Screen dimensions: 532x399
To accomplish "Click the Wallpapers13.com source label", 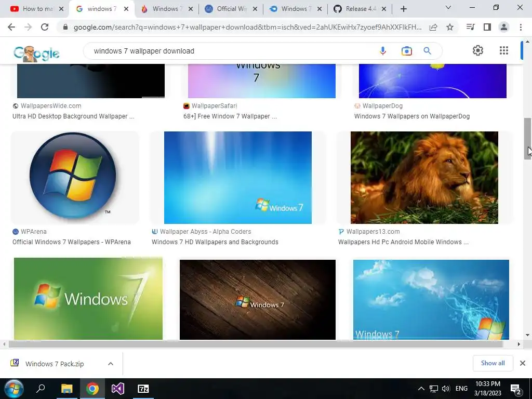I will [373, 232].
